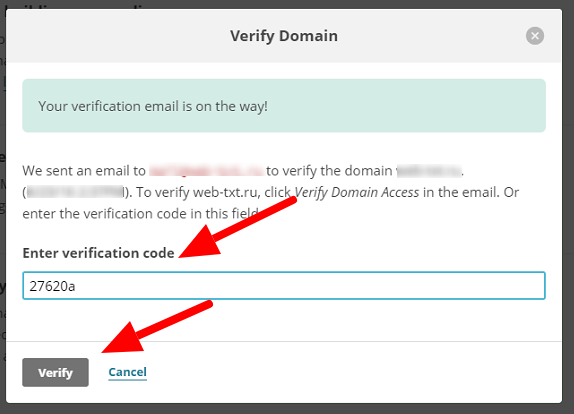Click the gray dialog header bar
574x414 pixels.
click(x=284, y=36)
